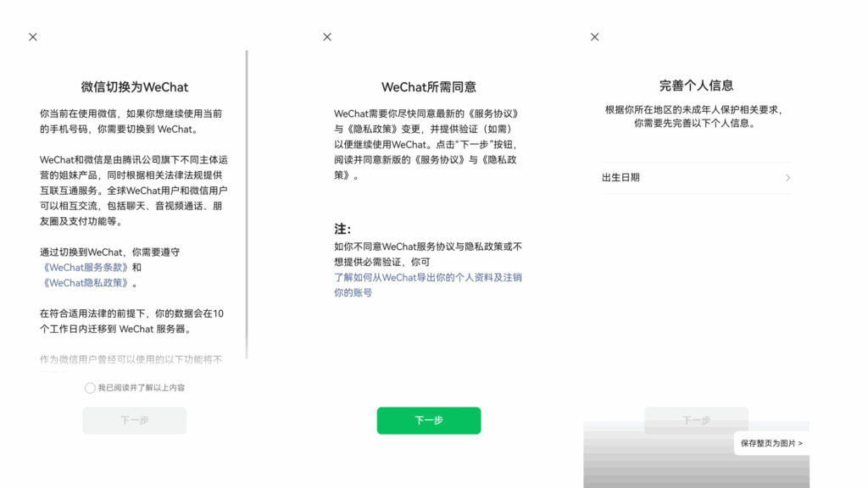
Task: Click the heading WeChat所需同意
Action: [428, 87]
